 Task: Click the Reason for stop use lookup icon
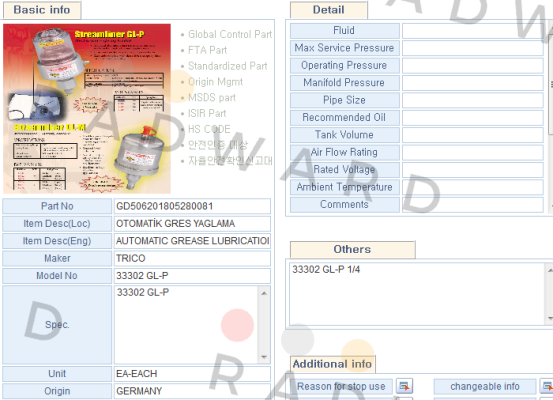pos(404,386)
